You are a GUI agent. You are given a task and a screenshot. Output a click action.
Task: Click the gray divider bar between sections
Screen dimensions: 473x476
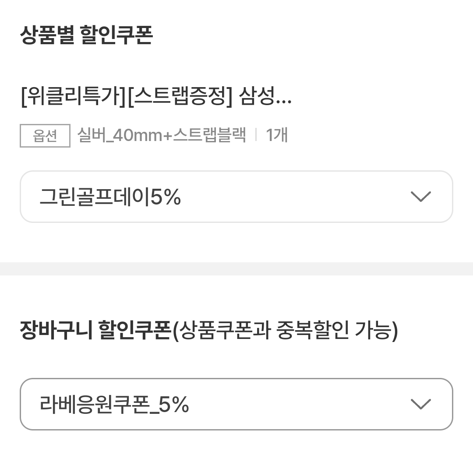click(236, 269)
